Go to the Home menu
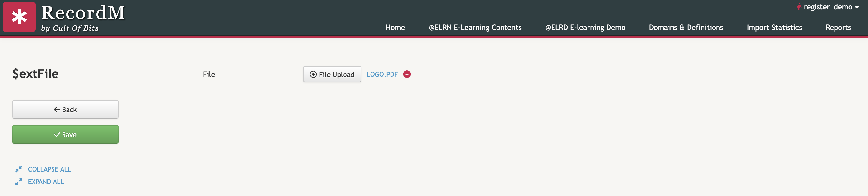Image resolution: width=868 pixels, height=196 pixels. point(395,28)
